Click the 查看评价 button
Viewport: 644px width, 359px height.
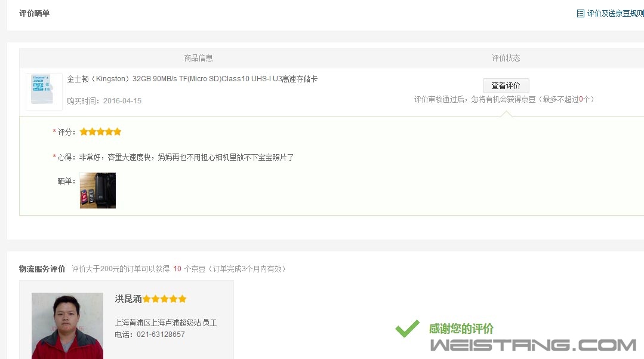pyautogui.click(x=506, y=85)
